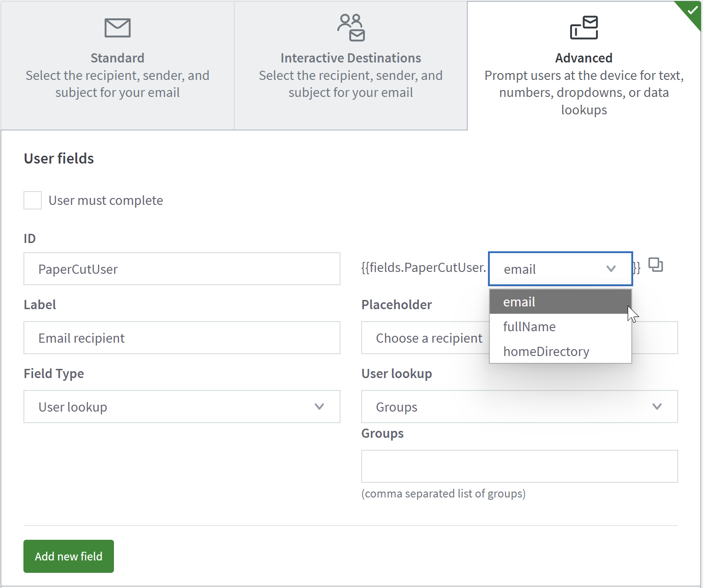Screen dimensions: 703x588
Task: Focus the Groups list input box
Action: pyautogui.click(x=519, y=466)
